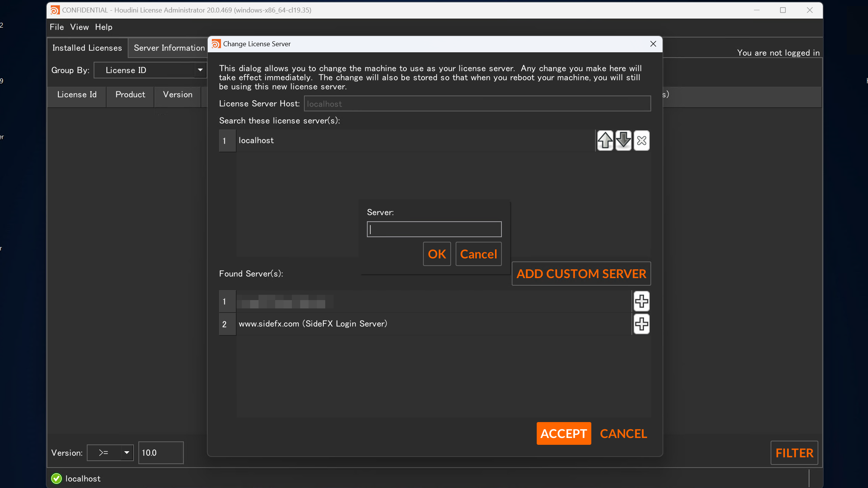Open the View menu
868x488 pixels.
tap(79, 27)
